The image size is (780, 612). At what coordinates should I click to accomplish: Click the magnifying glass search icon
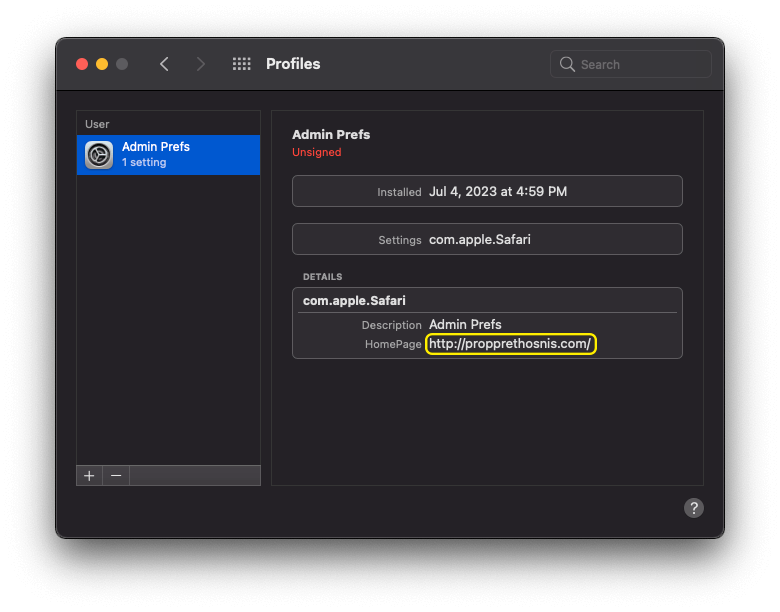click(x=568, y=64)
